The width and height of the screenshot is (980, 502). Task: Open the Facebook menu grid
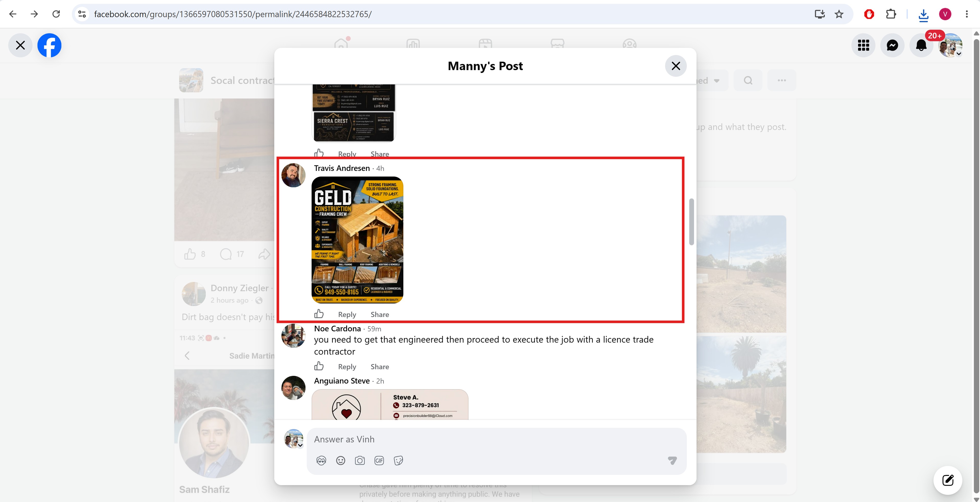click(x=864, y=45)
